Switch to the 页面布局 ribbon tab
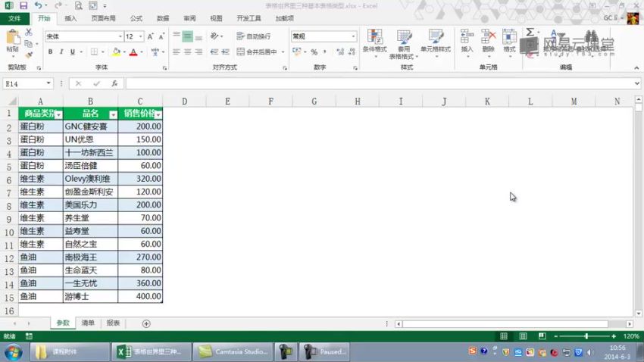This screenshot has width=644, height=362. 103,18
